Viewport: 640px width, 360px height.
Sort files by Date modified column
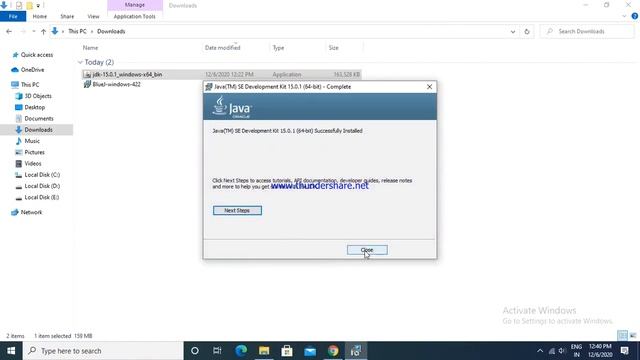coord(222,48)
